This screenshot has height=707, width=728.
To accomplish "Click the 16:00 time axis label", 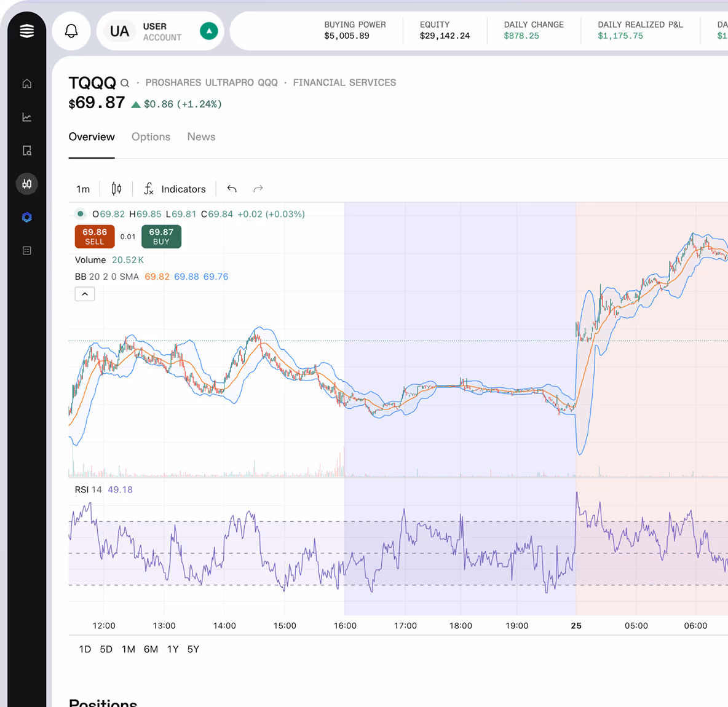I will [345, 626].
